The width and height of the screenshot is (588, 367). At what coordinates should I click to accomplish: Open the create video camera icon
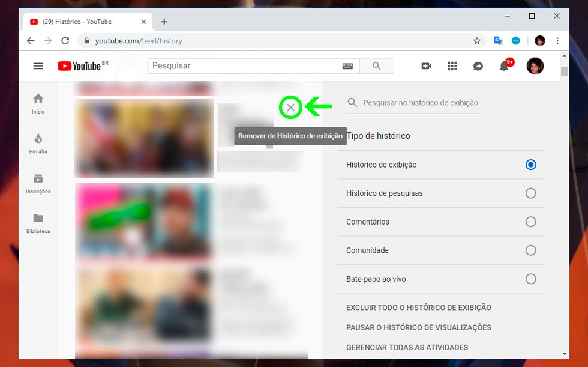tap(427, 66)
